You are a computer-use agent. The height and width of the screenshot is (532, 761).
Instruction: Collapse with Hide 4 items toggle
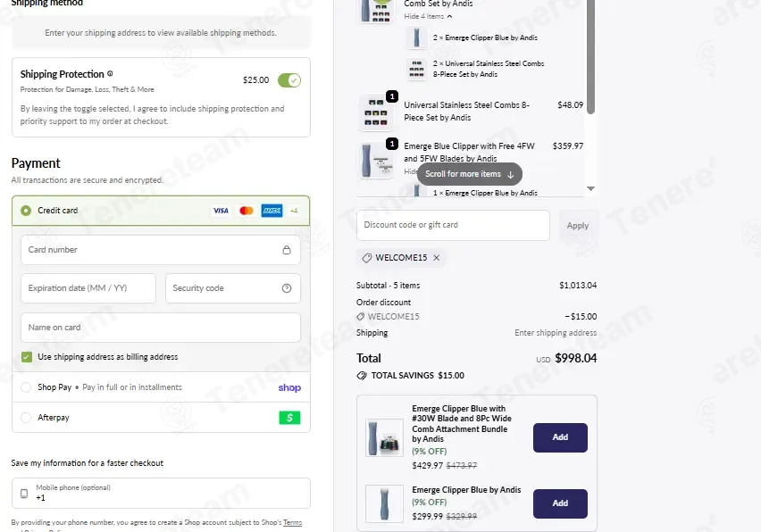tap(428, 16)
